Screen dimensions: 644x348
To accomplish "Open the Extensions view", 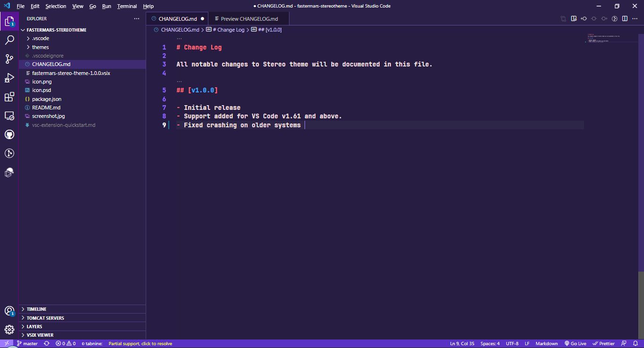I will (x=9, y=97).
